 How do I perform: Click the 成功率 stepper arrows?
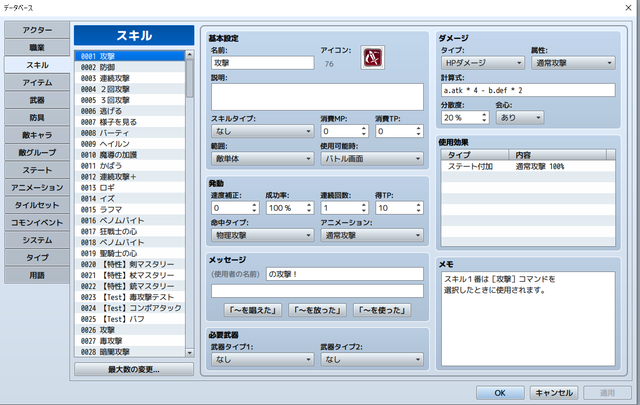tap(309, 208)
